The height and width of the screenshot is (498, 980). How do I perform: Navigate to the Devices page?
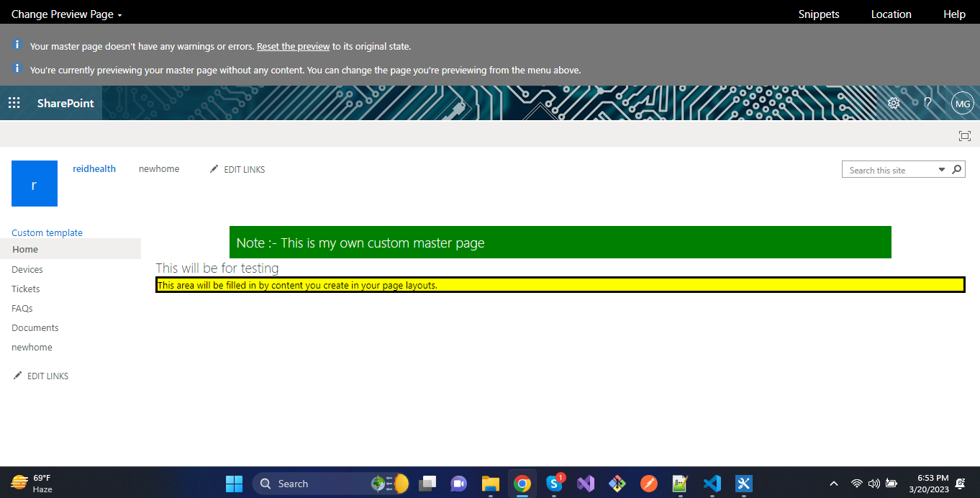point(27,269)
